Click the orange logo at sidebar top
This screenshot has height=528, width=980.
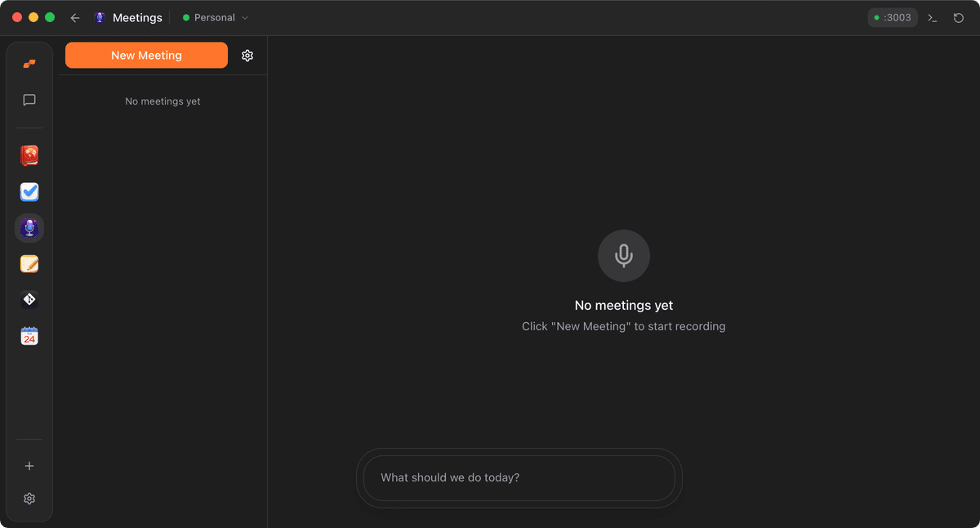[x=29, y=64]
